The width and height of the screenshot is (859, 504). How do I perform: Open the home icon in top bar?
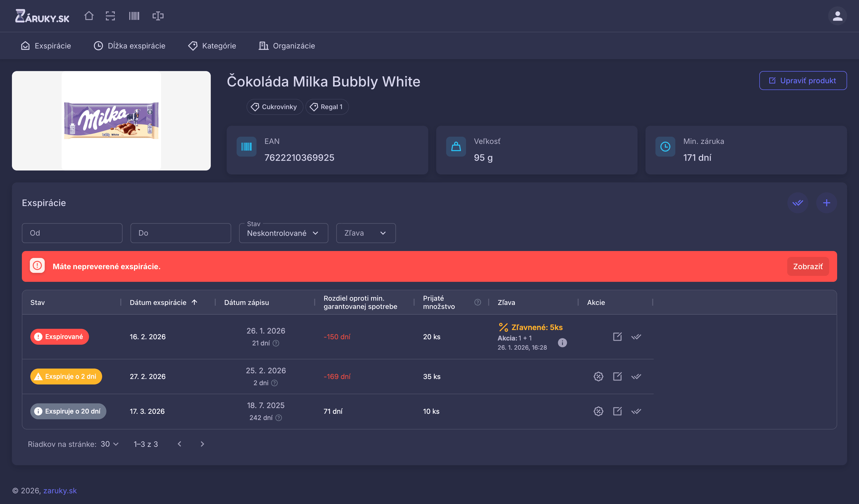tap(89, 16)
